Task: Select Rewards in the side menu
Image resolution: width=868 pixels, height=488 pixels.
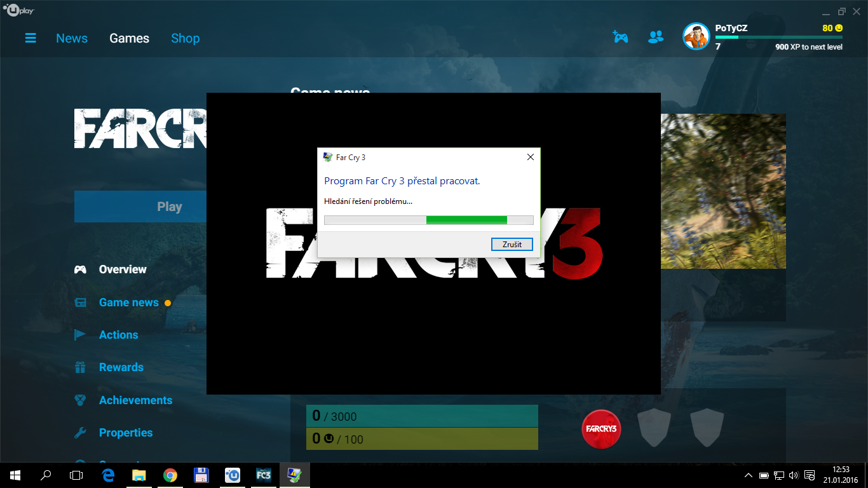Action: tap(121, 367)
